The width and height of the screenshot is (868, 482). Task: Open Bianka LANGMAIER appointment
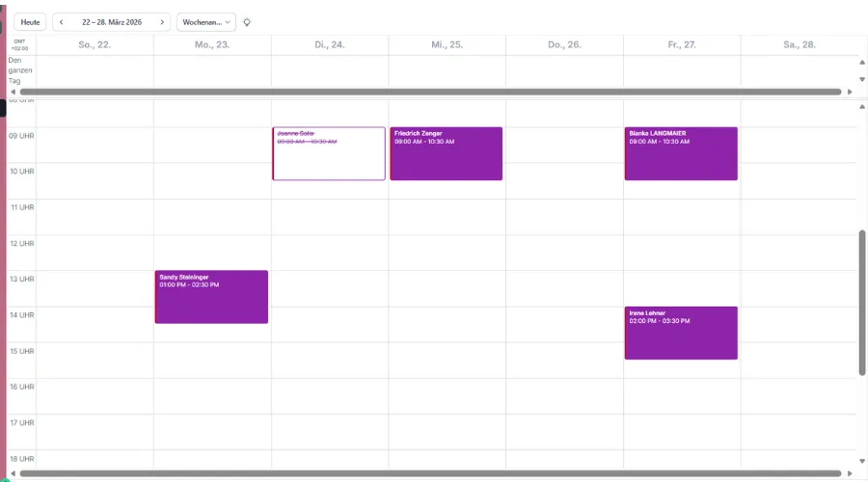pos(681,153)
